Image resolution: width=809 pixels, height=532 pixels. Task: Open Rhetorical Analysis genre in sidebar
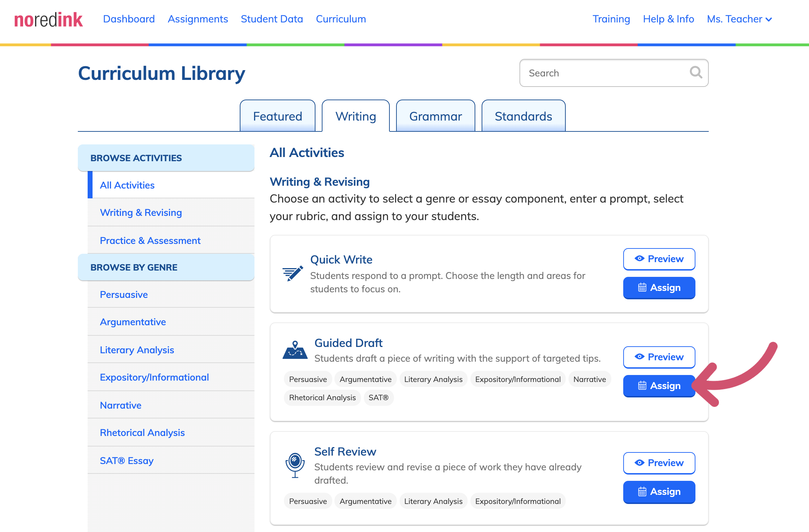171,432
